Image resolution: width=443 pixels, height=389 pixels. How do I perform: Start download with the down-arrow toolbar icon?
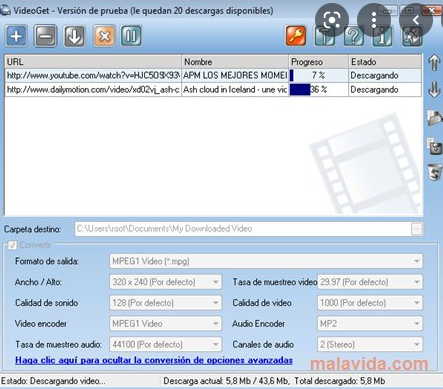(x=74, y=36)
